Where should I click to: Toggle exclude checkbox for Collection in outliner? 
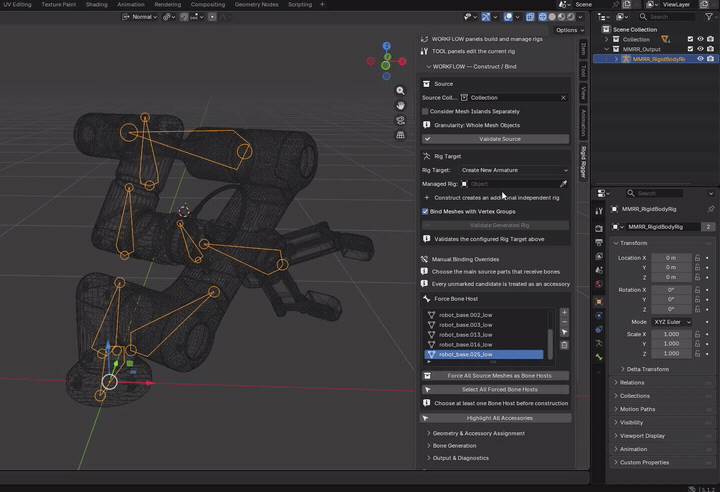[690, 39]
